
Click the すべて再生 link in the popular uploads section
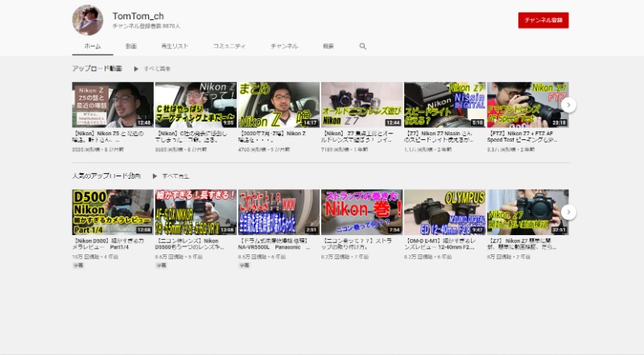[x=175, y=175]
